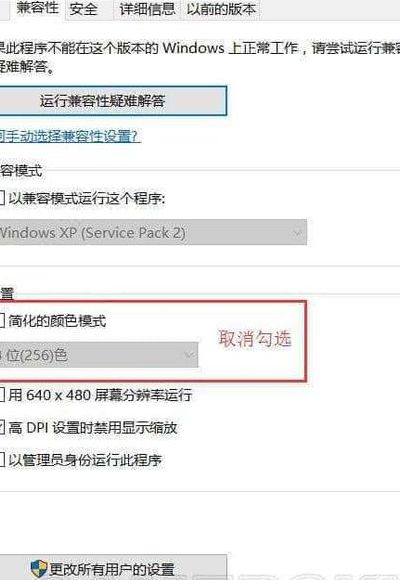Select the 以前的版本 tab
This screenshot has width=400, height=580.
coord(221,9)
